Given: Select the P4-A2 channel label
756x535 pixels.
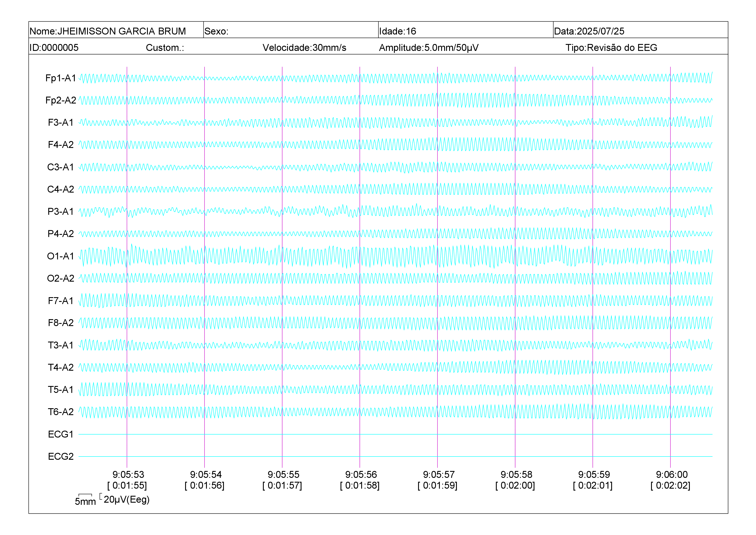Looking at the screenshot, I should 61,234.
